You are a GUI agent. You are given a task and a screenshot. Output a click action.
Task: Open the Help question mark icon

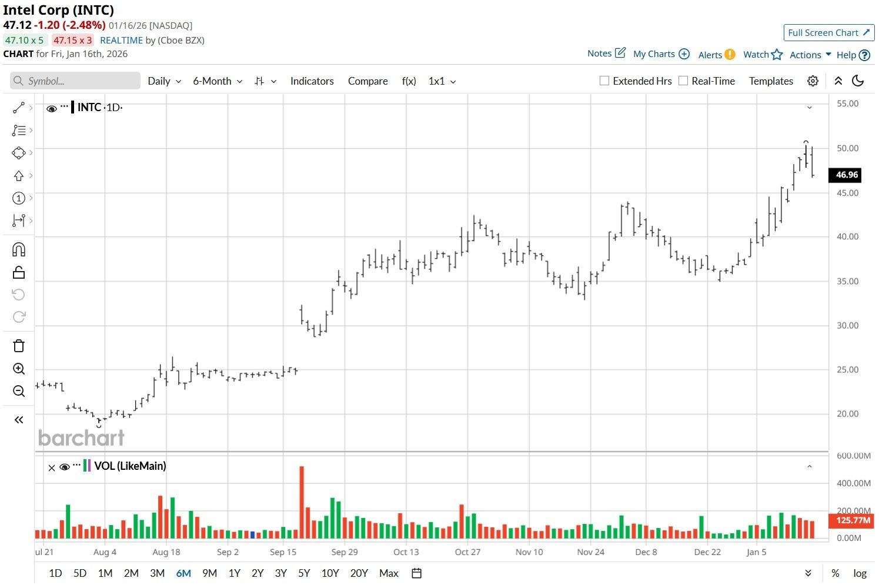click(x=864, y=55)
